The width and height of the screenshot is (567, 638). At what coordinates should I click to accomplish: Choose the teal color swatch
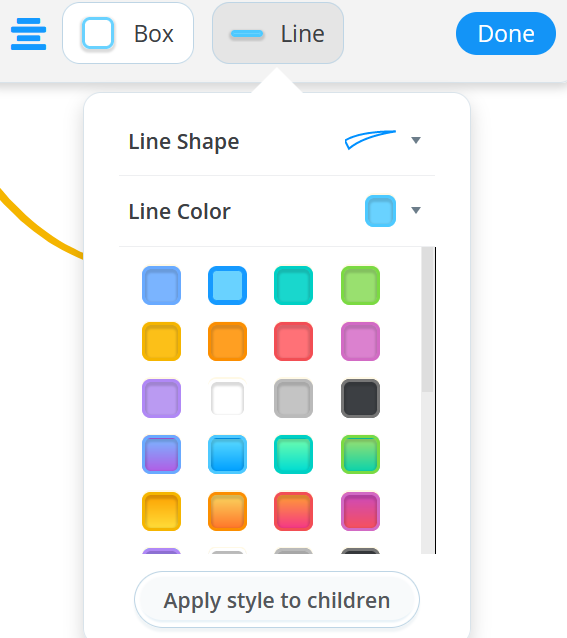pyautogui.click(x=293, y=285)
